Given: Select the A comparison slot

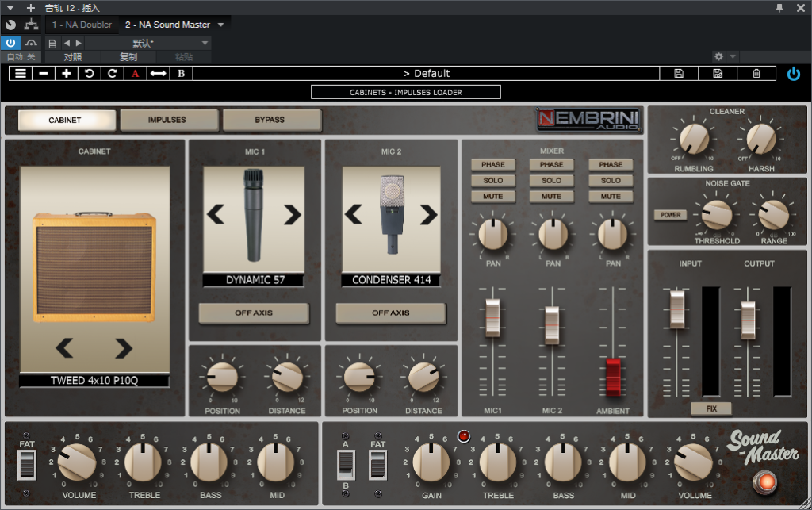Looking at the screenshot, I should 135,74.
